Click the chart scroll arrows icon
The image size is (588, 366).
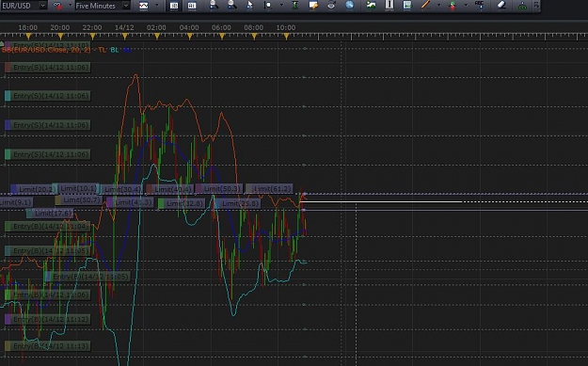[407, 5]
